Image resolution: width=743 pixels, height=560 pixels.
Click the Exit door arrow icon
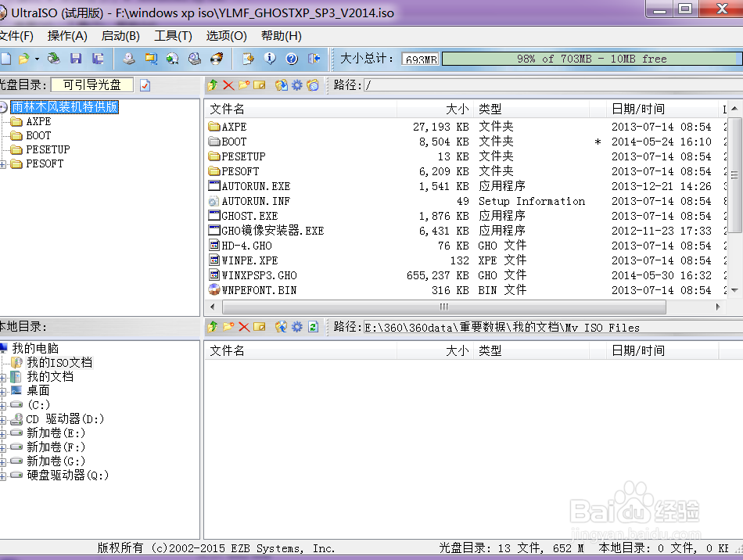click(x=314, y=59)
